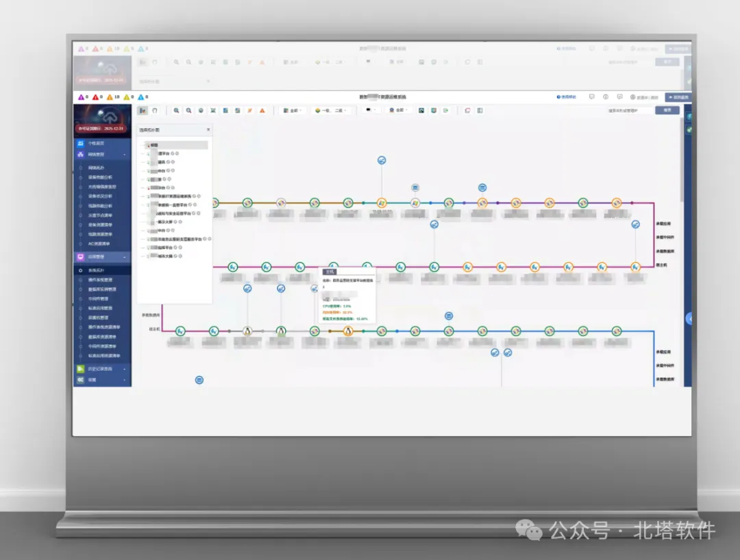Expand the 历史记录查询 sidebar section
This screenshot has width=740, height=560.
(125, 369)
